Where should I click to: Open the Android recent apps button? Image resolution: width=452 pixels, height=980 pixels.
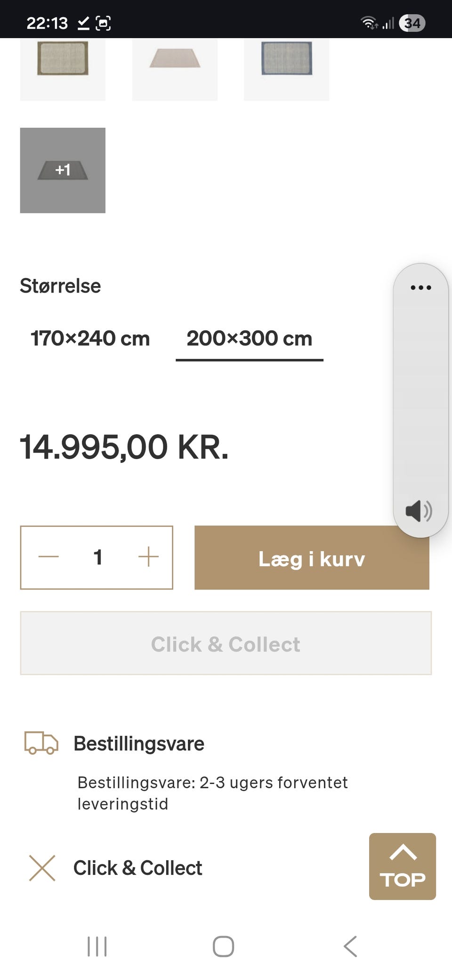tap(97, 946)
